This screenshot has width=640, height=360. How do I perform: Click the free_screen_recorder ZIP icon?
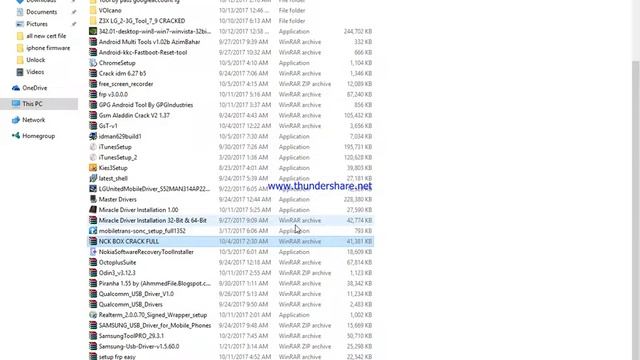coord(93,84)
